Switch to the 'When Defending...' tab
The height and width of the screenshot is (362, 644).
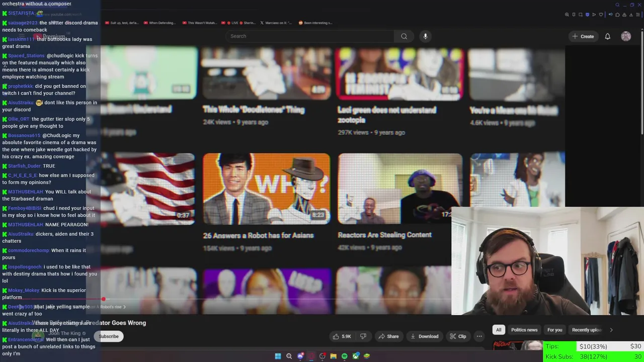(x=160, y=23)
